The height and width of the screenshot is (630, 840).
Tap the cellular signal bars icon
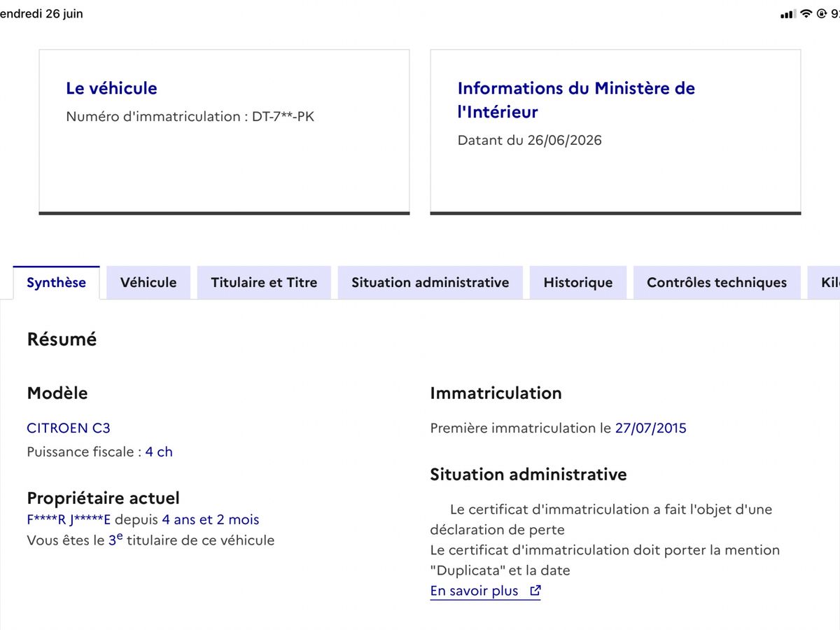pyautogui.click(x=788, y=14)
